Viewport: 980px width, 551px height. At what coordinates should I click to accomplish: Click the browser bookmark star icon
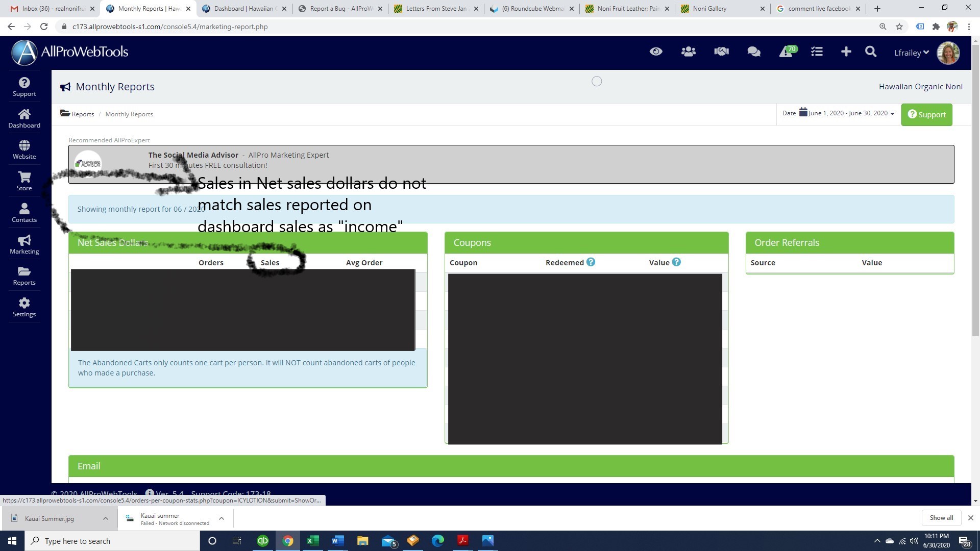click(899, 27)
